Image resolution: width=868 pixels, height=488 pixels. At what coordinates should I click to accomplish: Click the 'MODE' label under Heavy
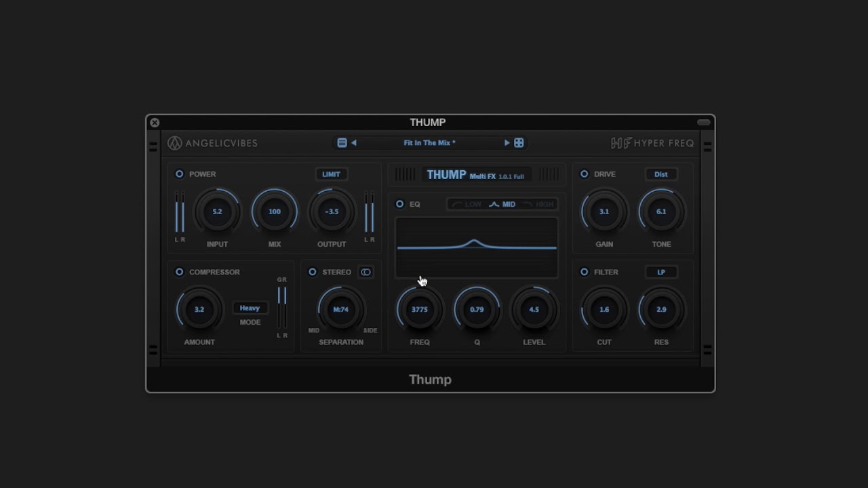coord(250,322)
